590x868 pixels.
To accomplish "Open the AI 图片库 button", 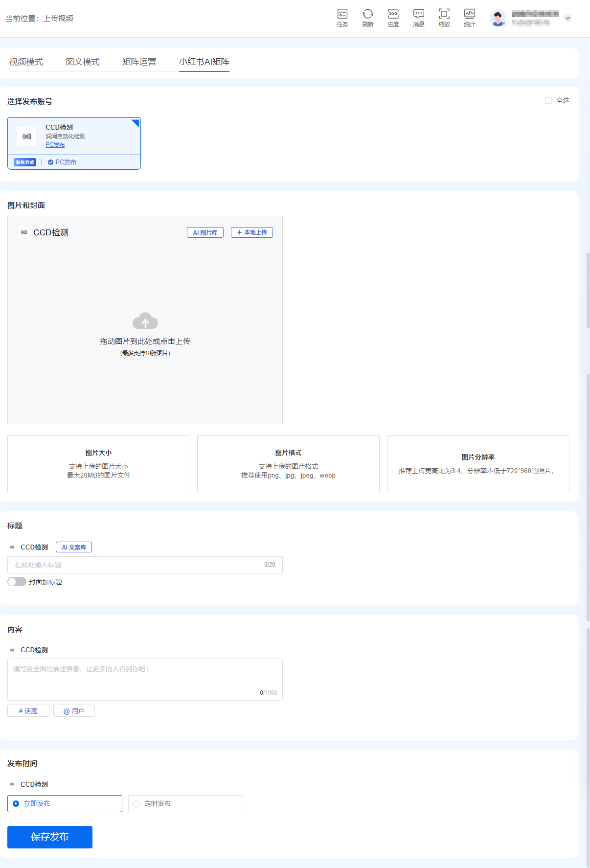I will click(x=205, y=232).
